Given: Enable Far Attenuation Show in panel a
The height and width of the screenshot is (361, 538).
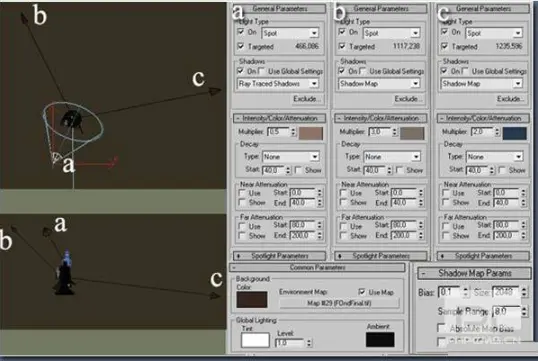Looking at the screenshot, I should coord(242,236).
